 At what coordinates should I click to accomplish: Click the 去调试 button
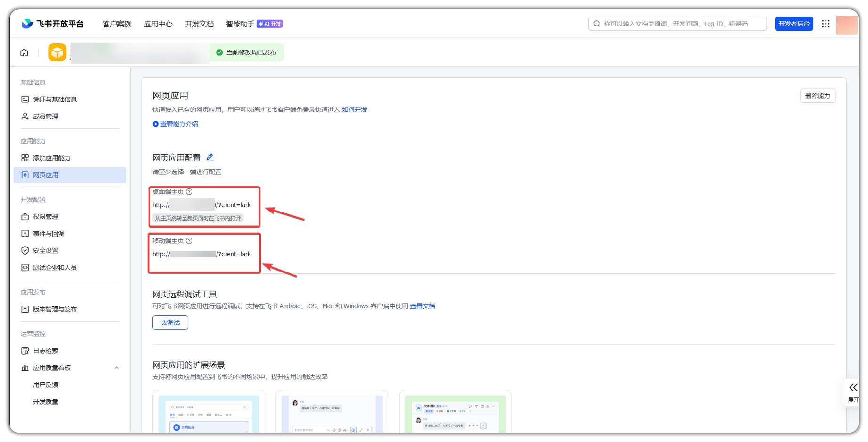(170, 323)
